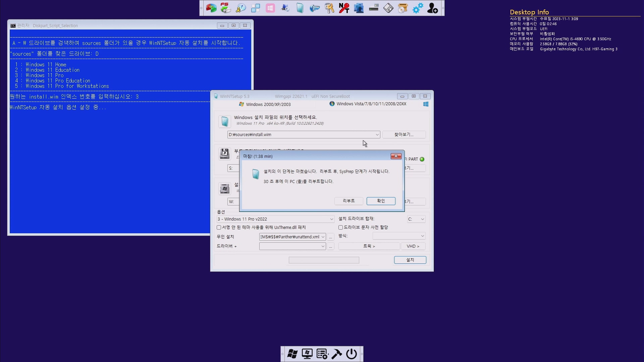Open the Windows flag start icon in bottom dock
644x362 pixels.
[x=292, y=354]
